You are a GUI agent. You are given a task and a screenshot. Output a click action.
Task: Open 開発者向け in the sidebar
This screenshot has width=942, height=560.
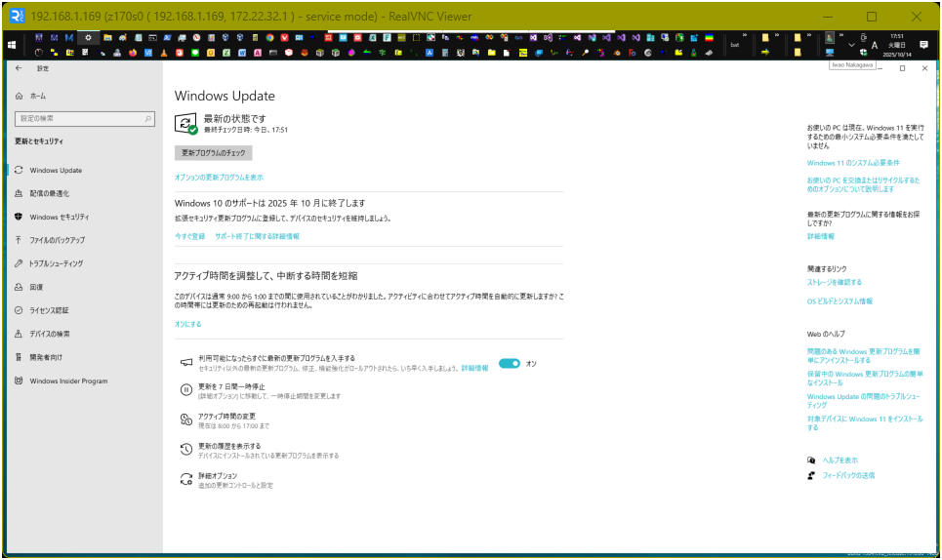tap(46, 357)
